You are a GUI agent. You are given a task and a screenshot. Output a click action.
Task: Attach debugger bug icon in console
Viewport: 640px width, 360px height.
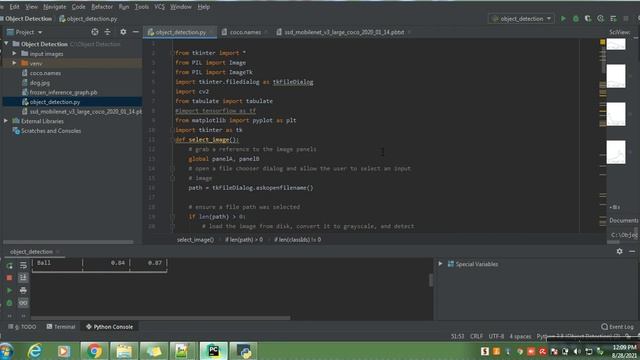[x=9, y=303]
